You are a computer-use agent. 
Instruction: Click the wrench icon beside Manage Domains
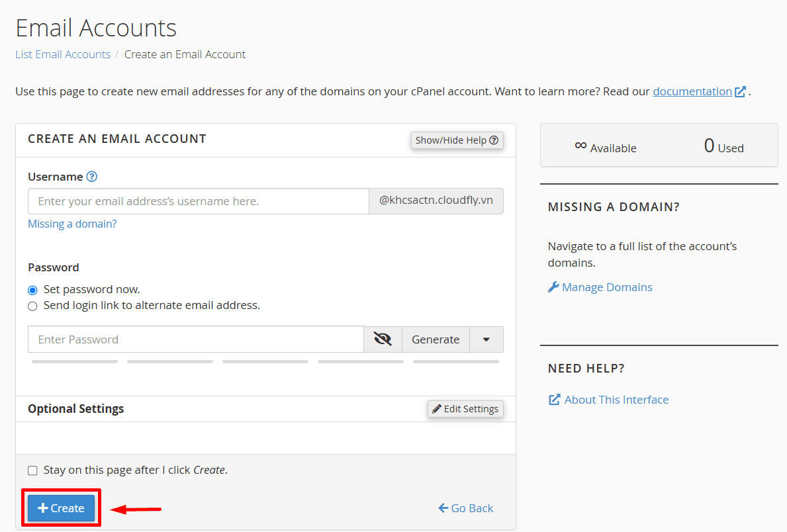(x=554, y=287)
